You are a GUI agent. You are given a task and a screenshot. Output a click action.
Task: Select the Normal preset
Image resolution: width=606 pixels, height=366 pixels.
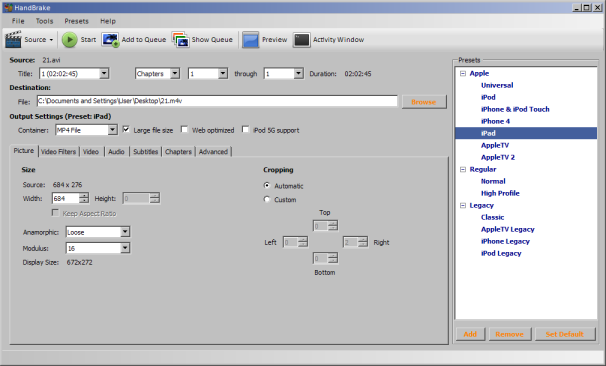pyautogui.click(x=493, y=181)
